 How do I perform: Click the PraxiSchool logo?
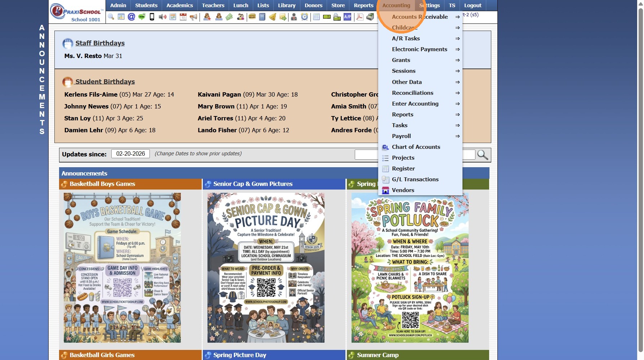pos(77,12)
